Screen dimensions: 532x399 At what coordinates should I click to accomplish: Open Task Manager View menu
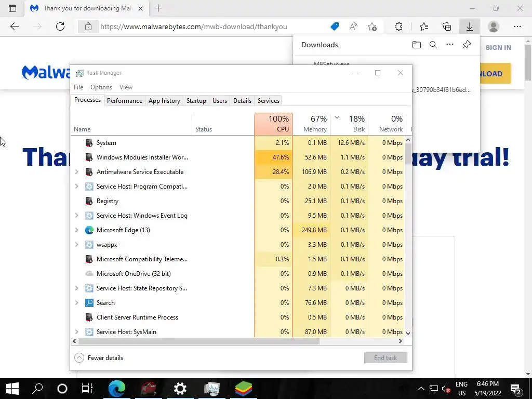126,87
